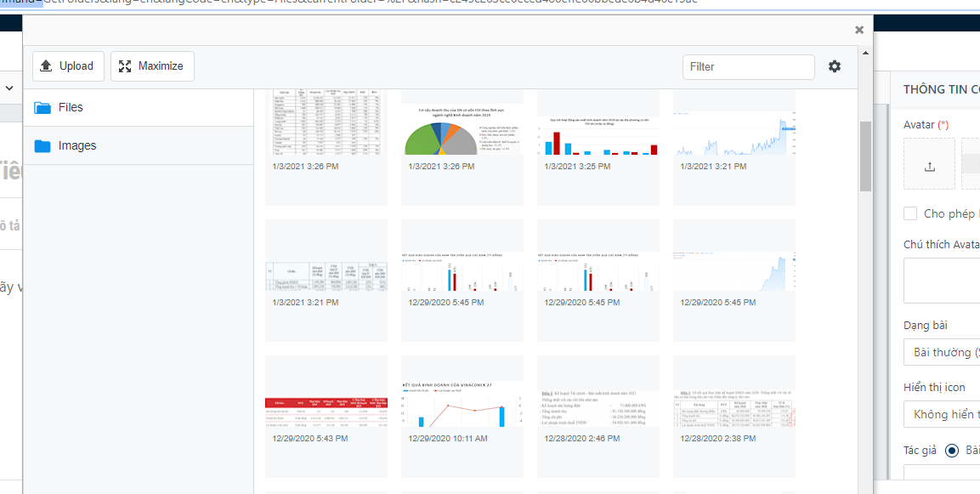
Task: Close the file browser dialog
Action: tap(859, 30)
